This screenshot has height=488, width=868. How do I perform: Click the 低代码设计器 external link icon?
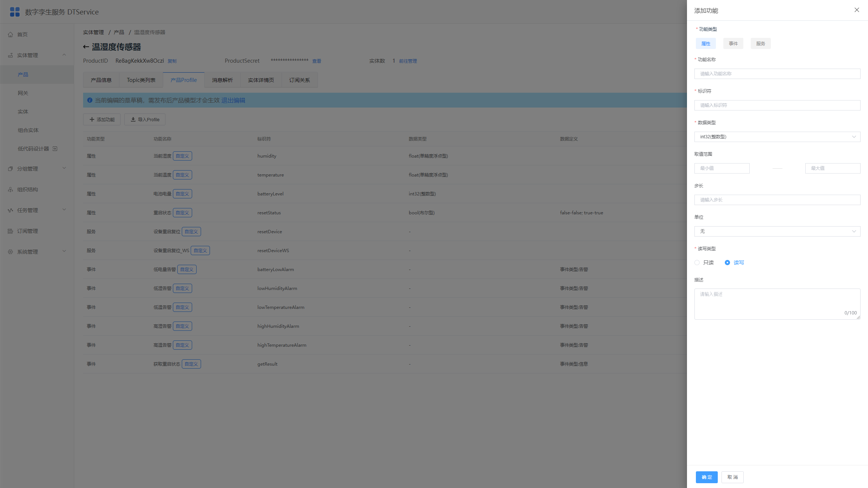point(55,149)
